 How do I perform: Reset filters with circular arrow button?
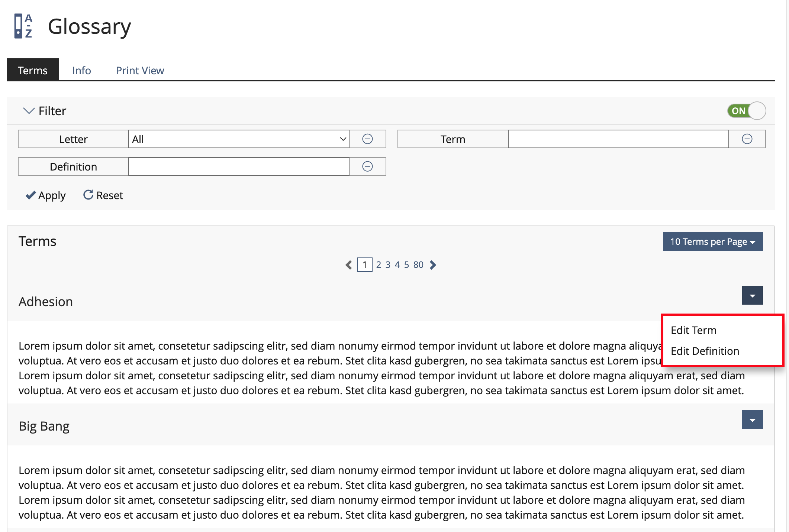tap(103, 195)
